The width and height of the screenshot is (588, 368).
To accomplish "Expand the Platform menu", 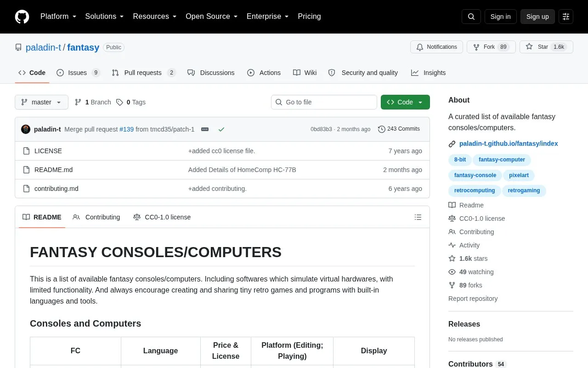I will coord(58,17).
